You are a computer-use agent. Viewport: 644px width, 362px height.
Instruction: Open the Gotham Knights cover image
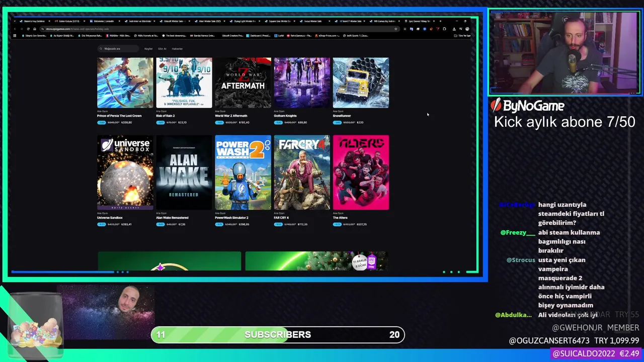coord(302,82)
